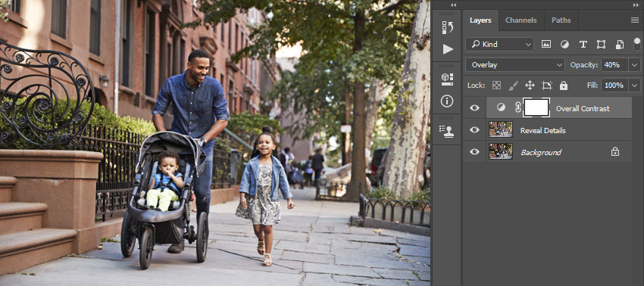Toggle visibility of Background layer
644x286 pixels.
click(x=474, y=152)
